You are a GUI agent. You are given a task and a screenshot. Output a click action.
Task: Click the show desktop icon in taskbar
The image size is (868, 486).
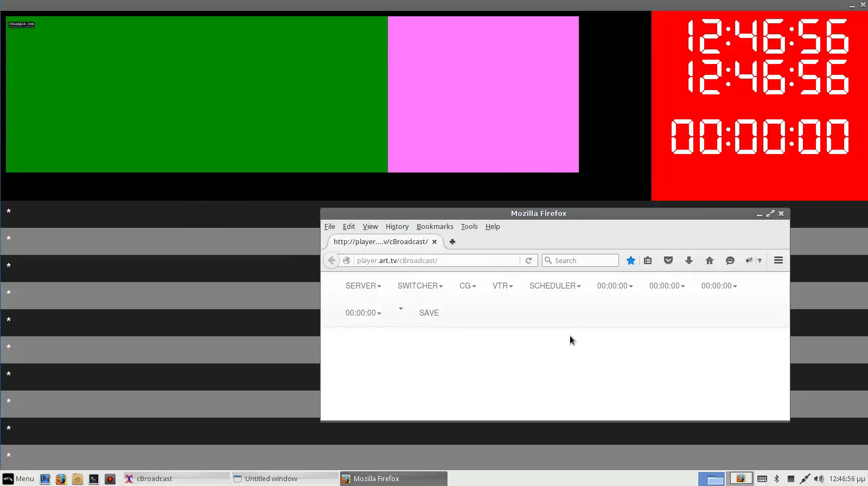point(45,479)
